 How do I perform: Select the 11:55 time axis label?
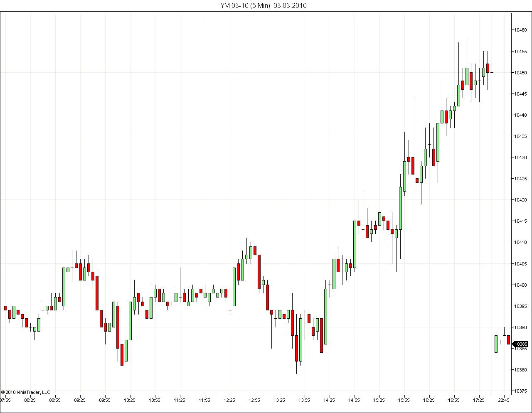(204, 401)
